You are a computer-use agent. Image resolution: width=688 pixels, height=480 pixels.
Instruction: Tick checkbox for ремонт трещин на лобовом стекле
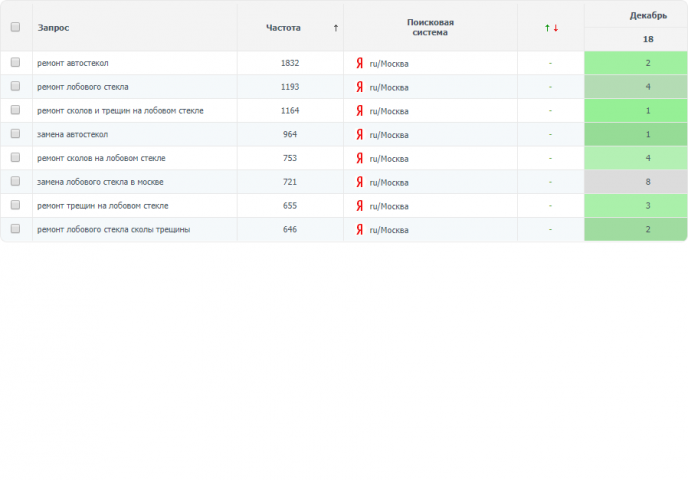click(x=15, y=205)
